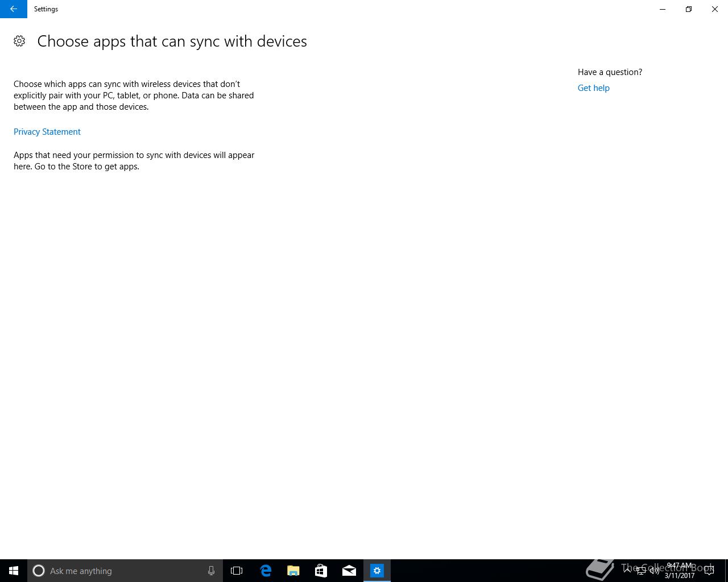The width and height of the screenshot is (728, 582).
Task: Open the Get help link
Action: (x=593, y=88)
